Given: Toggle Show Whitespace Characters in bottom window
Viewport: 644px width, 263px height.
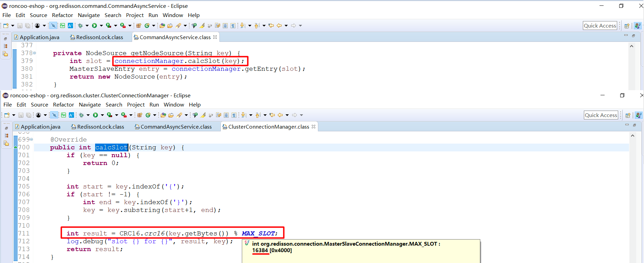Looking at the screenshot, I should pos(234,115).
